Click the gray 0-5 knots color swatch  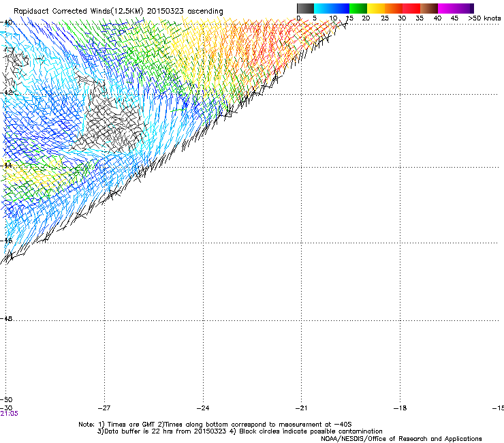[x=305, y=9]
